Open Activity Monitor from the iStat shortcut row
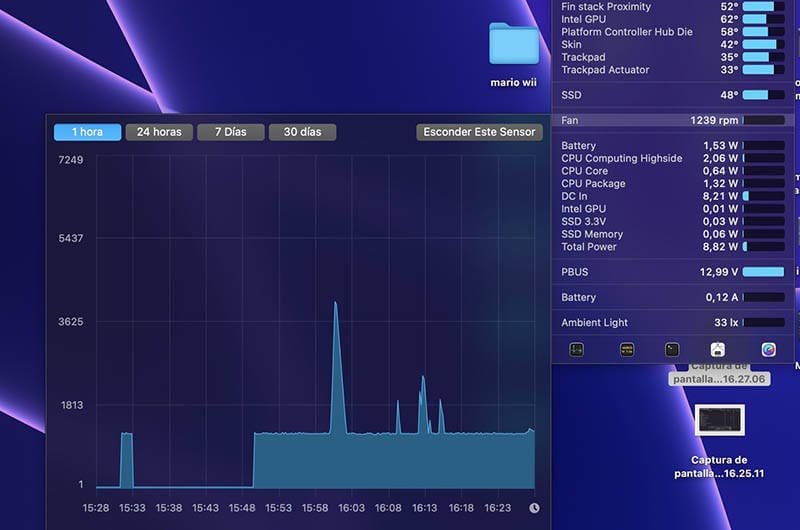 577,349
